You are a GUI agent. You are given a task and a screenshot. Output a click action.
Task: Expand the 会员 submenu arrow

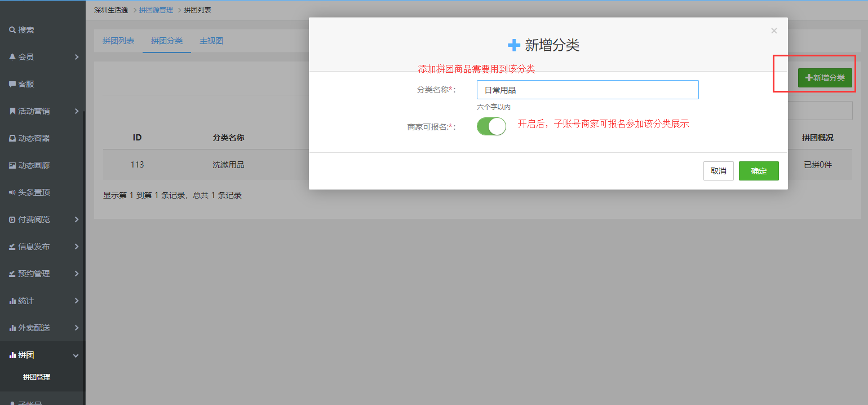tap(76, 57)
